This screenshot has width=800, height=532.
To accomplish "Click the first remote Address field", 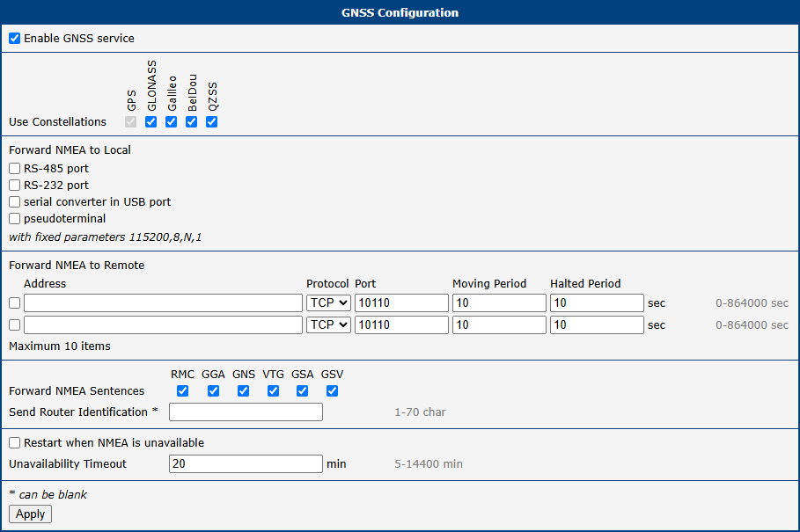I will coord(164,302).
